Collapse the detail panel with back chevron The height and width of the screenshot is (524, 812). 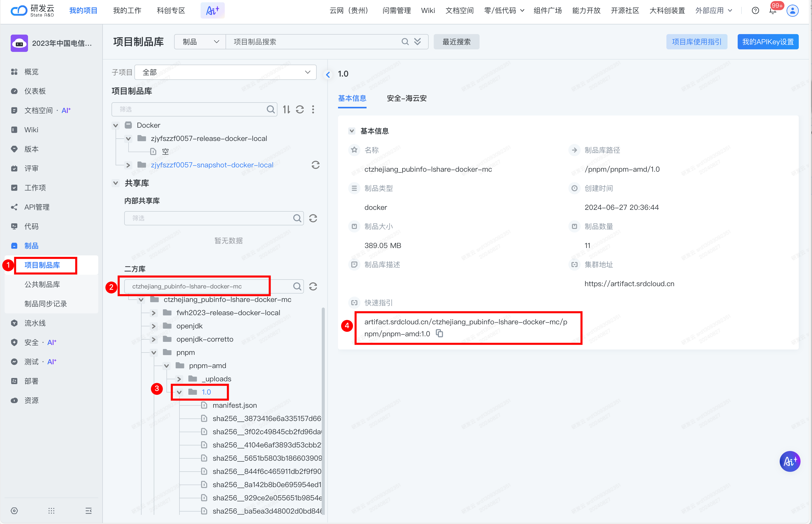click(328, 74)
